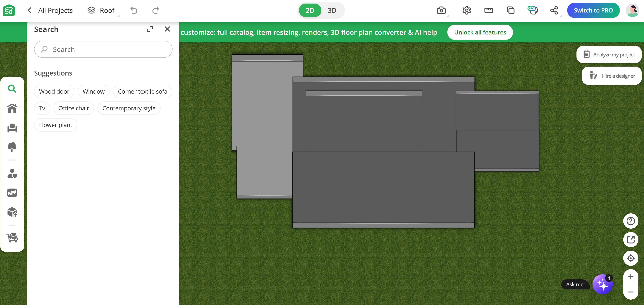Viewport: 644px width, 305px height.
Task: Focus the Search input field
Action: pos(103,50)
